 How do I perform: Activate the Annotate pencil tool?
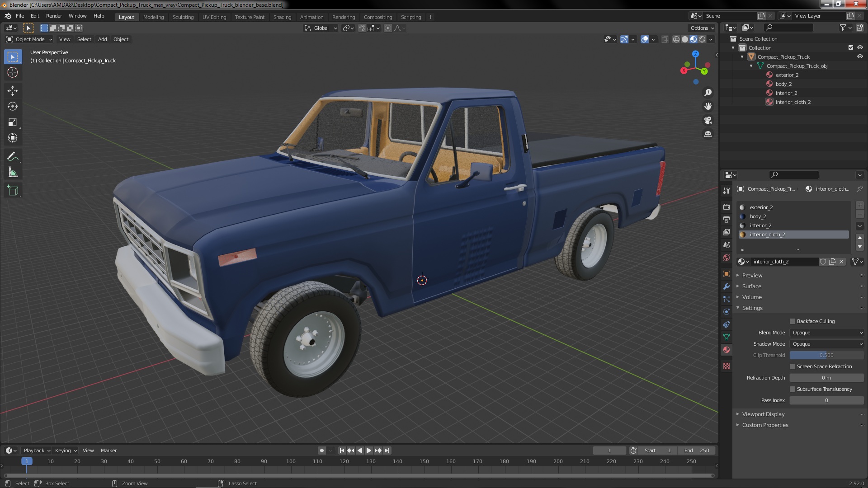pos(13,157)
